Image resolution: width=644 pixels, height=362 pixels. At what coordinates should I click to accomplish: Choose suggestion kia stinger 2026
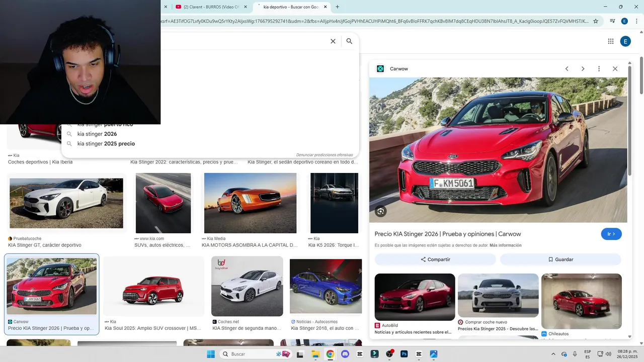click(97, 134)
